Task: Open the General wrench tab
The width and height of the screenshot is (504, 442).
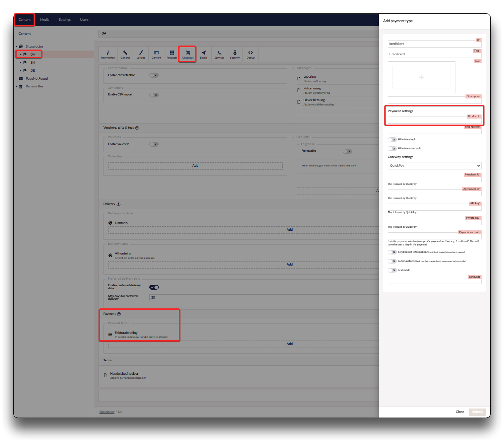Action: (x=125, y=54)
